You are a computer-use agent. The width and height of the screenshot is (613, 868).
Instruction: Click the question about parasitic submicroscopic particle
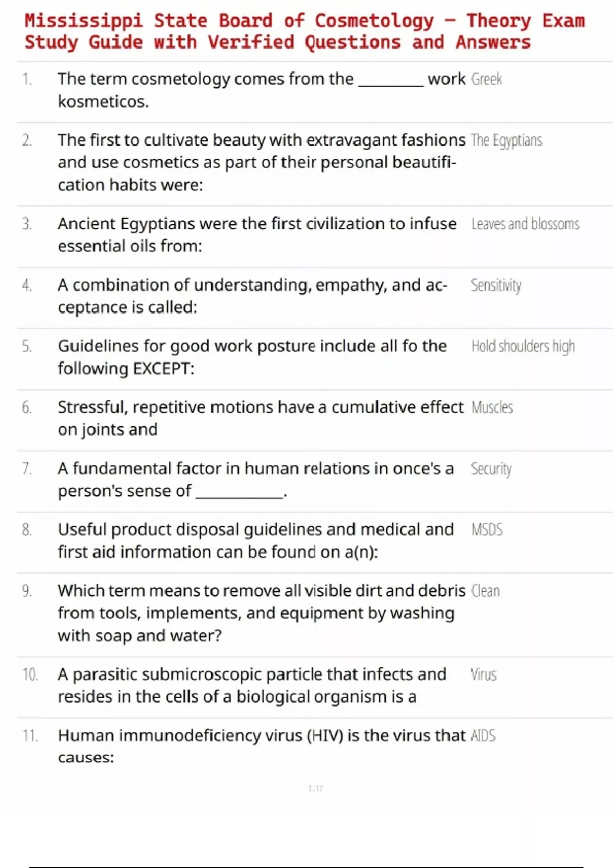251,685
